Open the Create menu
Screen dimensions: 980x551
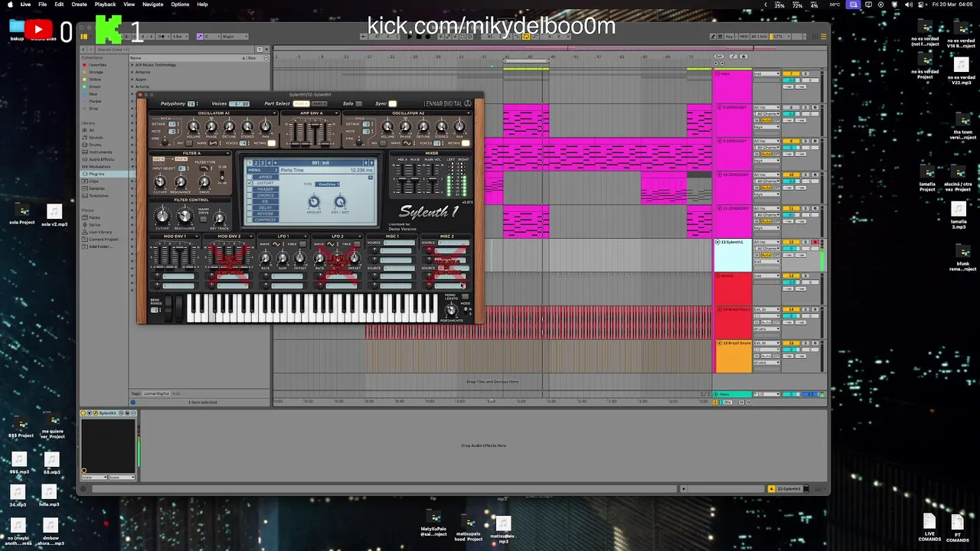click(x=80, y=5)
